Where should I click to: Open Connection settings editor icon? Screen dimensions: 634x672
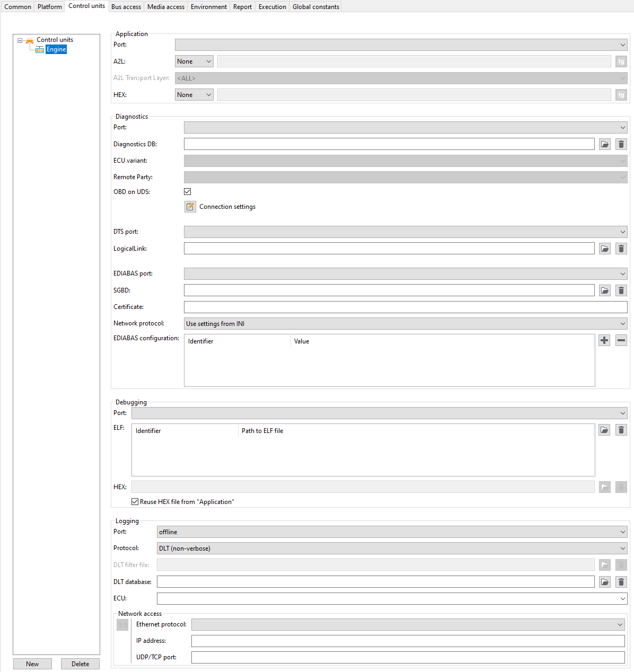[190, 207]
